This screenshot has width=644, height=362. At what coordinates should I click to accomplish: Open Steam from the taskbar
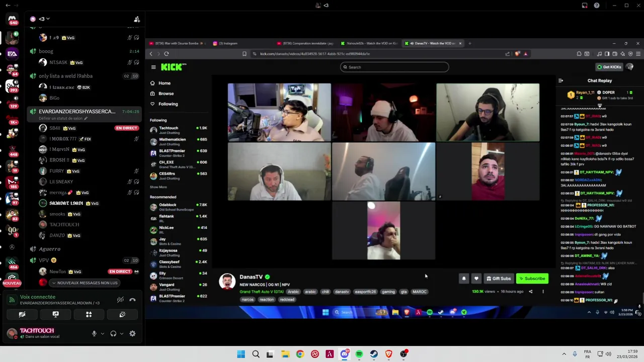[374, 354]
